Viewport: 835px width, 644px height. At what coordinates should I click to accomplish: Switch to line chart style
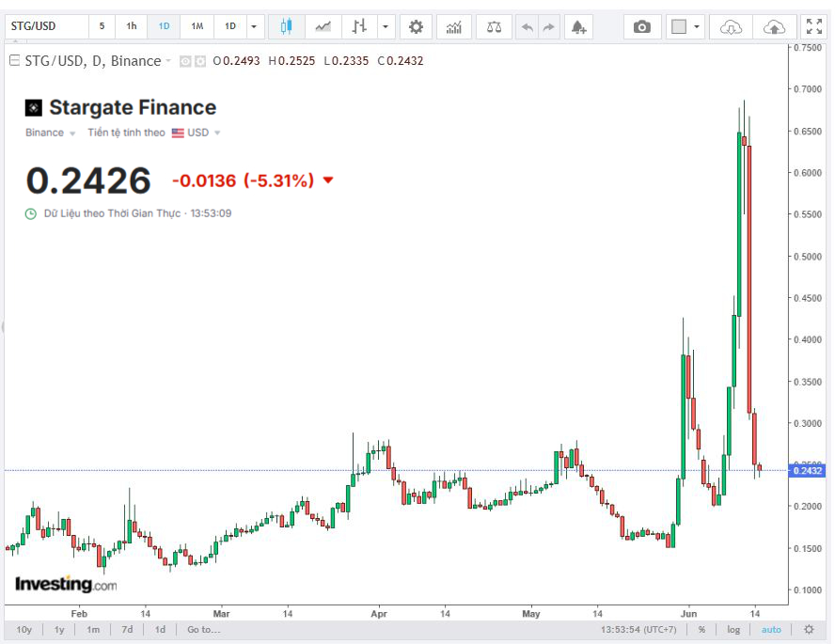coord(323,26)
